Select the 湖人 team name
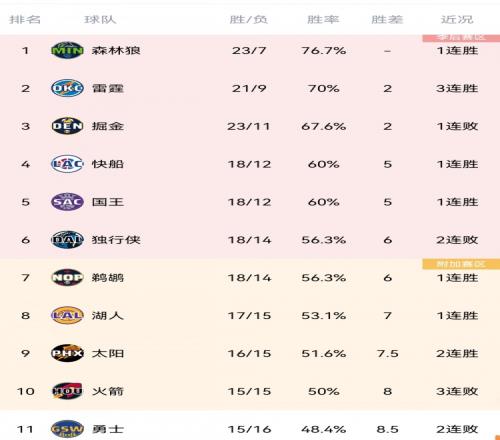Image resolution: width=500 pixels, height=440 pixels. pyautogui.click(x=108, y=315)
